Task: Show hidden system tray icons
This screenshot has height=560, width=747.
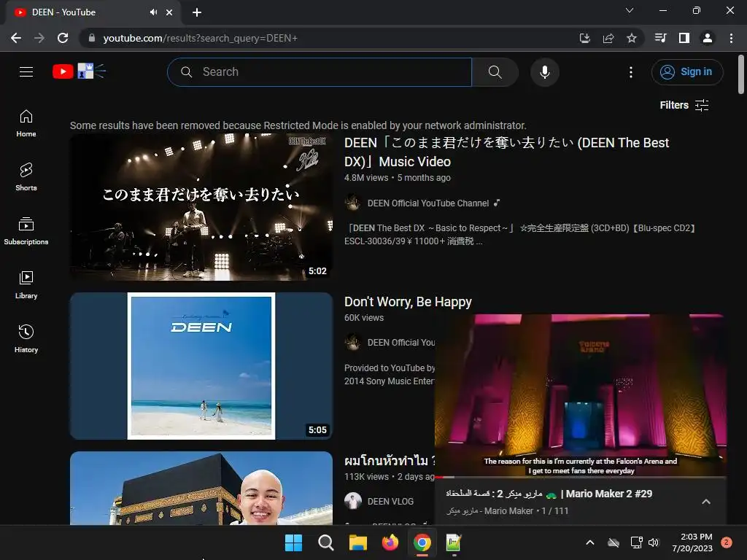Action: point(589,542)
